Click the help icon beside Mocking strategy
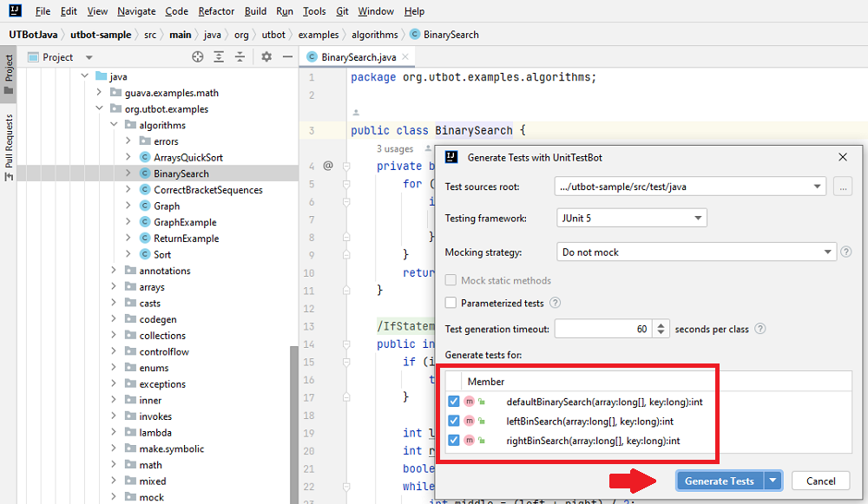The image size is (868, 504). click(845, 252)
